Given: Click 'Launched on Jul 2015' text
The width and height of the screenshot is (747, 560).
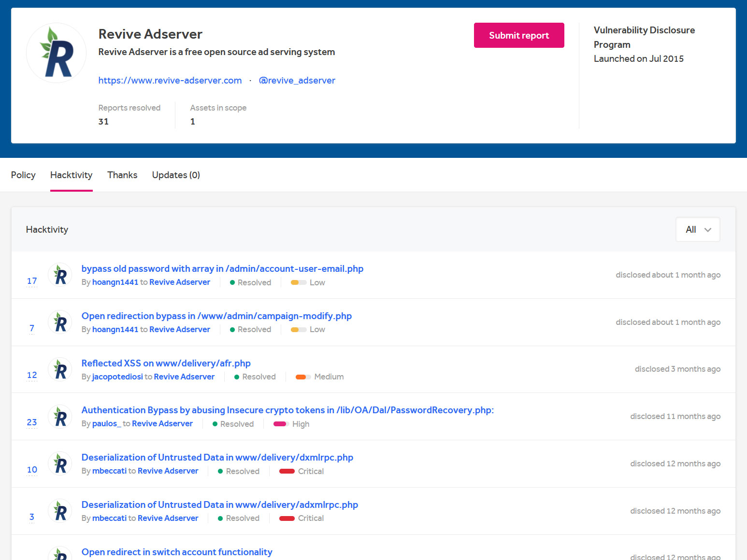Looking at the screenshot, I should point(639,58).
